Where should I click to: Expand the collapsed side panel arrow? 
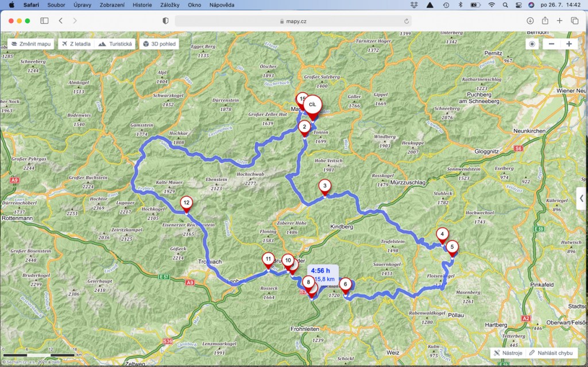point(581,198)
